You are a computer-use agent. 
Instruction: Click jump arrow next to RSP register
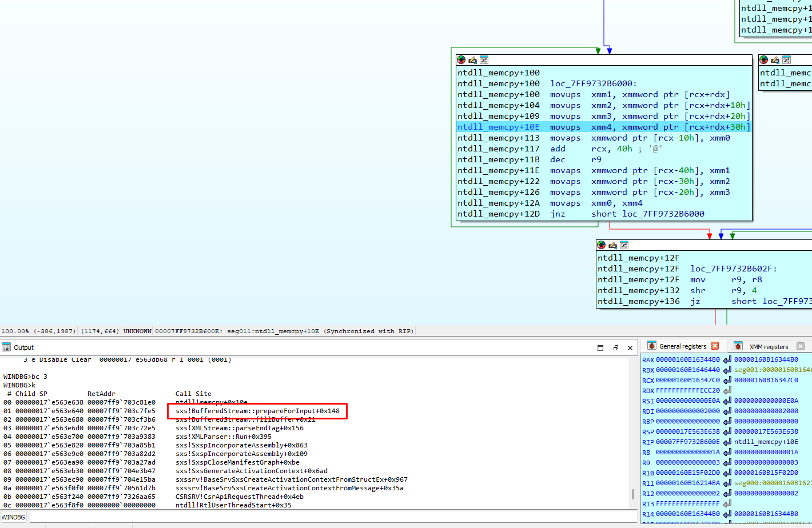pyautogui.click(x=727, y=431)
